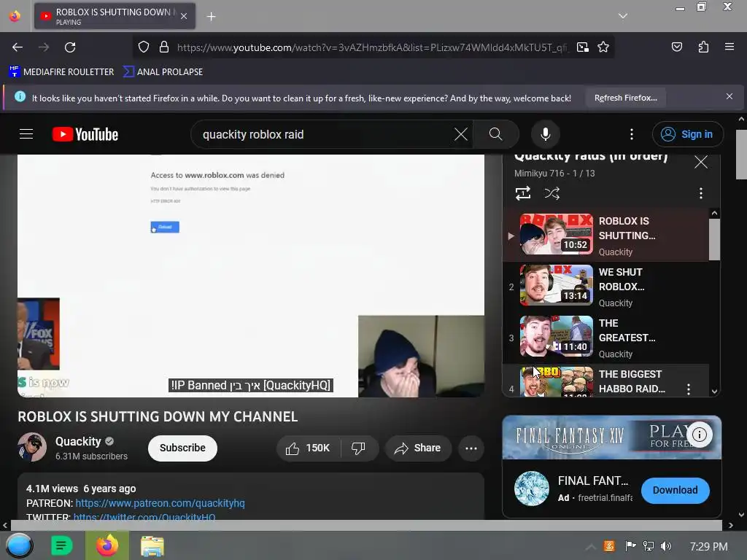Open the Save to Pocket icon
The height and width of the screenshot is (560, 747).
(x=676, y=47)
